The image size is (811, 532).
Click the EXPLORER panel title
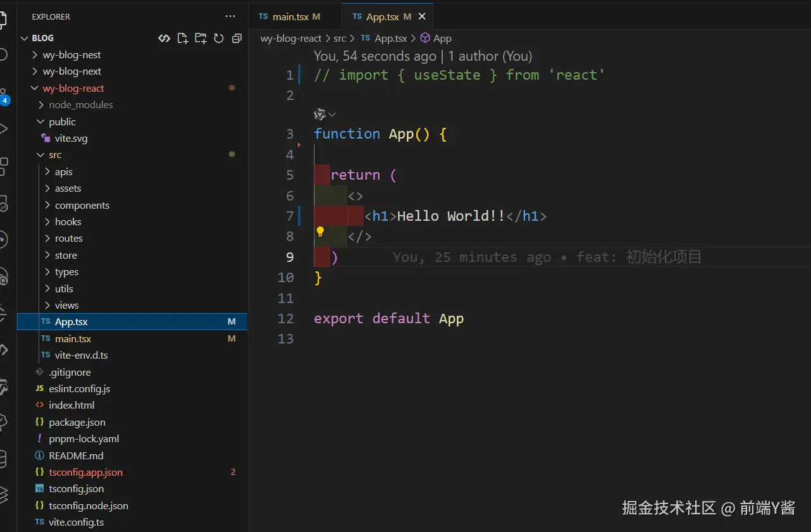[x=51, y=16]
